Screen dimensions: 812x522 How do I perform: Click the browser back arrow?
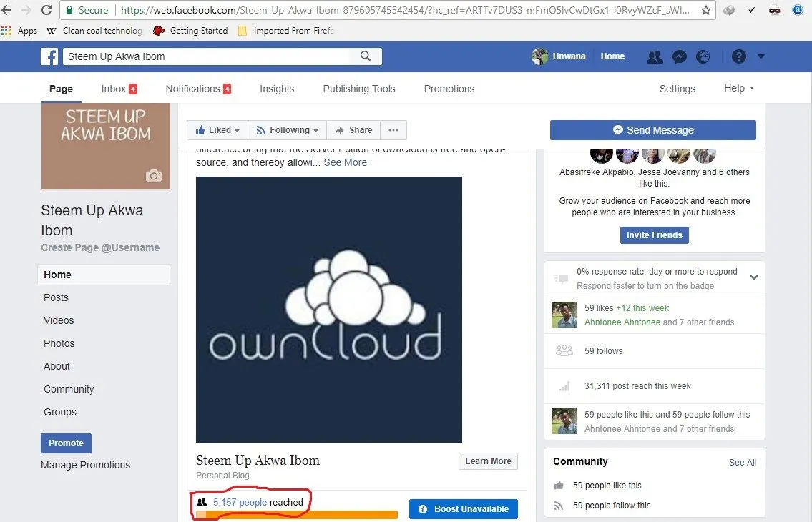[x=6, y=10]
